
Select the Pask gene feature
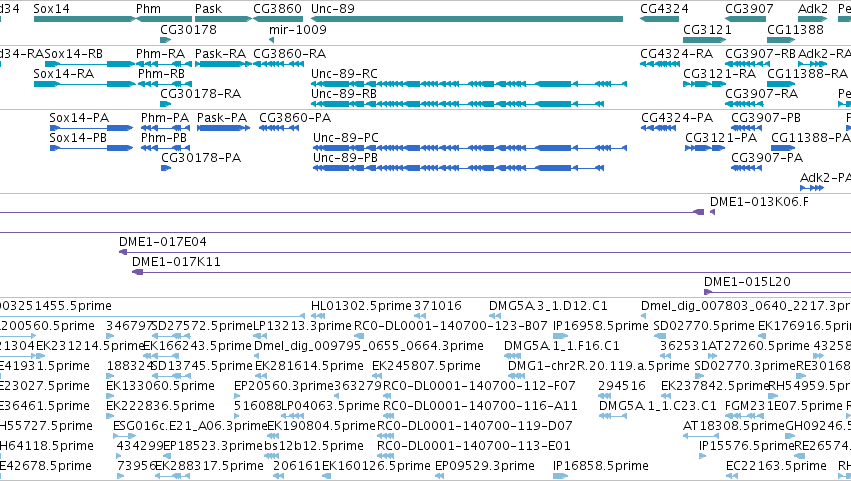(224, 19)
